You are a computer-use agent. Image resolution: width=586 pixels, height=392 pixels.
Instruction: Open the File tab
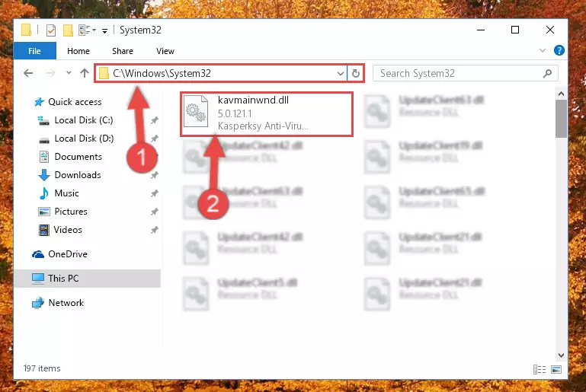click(34, 51)
